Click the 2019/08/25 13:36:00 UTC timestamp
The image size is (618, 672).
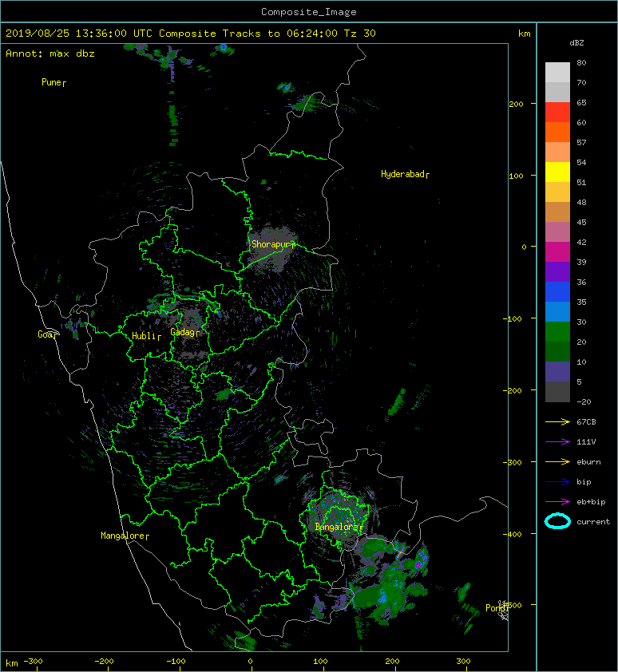[79, 34]
